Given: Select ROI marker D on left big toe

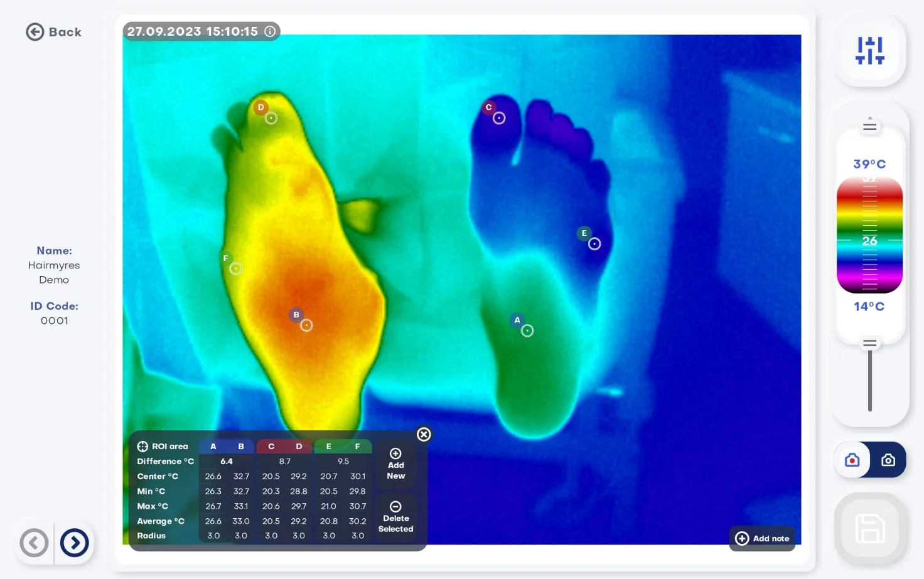Looking at the screenshot, I should (271, 118).
